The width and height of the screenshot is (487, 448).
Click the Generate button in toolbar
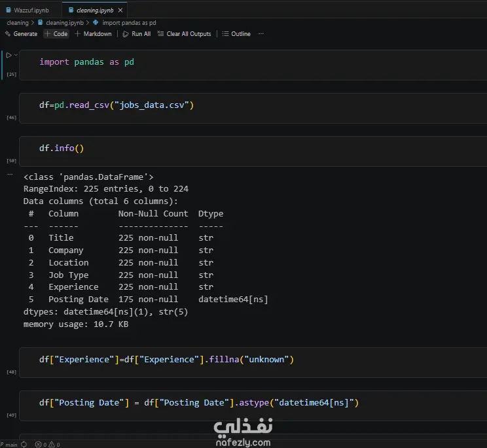click(22, 34)
